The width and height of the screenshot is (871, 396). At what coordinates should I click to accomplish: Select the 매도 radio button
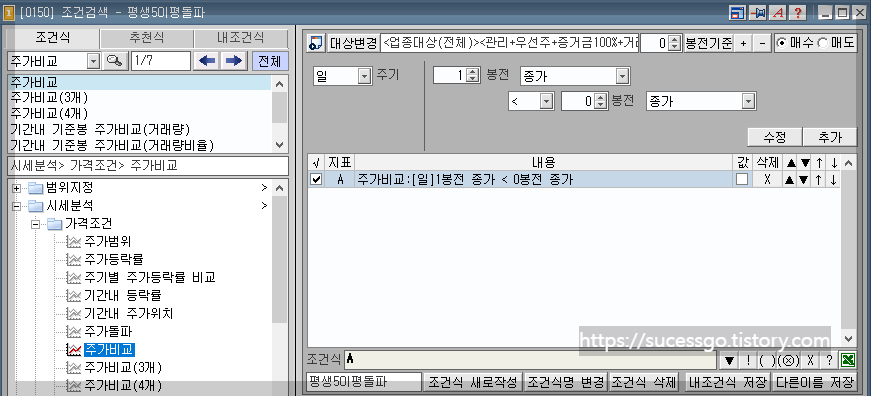click(x=823, y=43)
